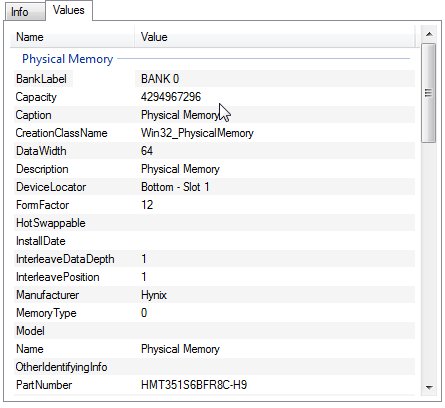Click the vertical scrollbar thumb
445x408 pixels.
click(429, 93)
